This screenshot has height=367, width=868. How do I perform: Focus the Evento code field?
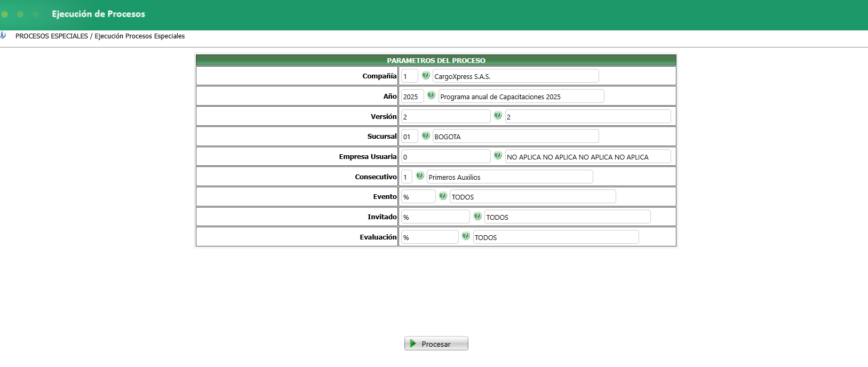point(418,196)
